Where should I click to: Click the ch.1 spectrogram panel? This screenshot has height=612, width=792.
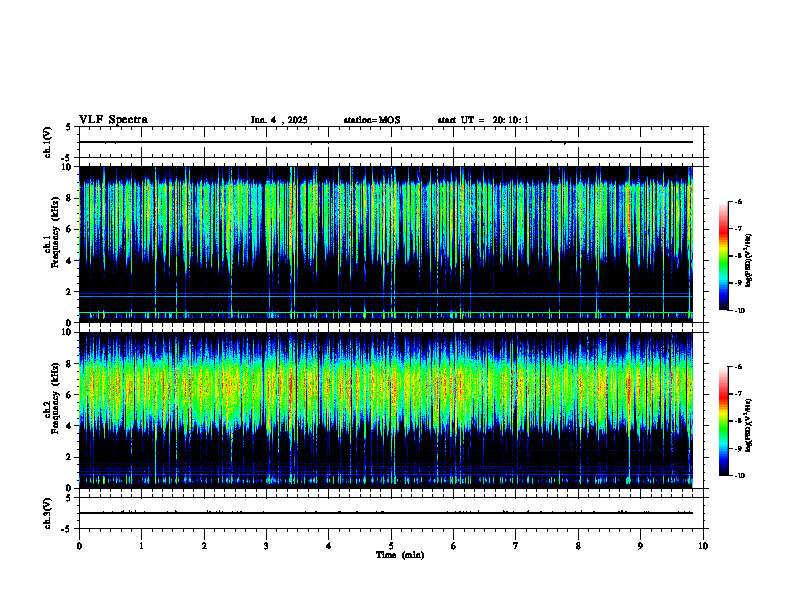(x=386, y=244)
